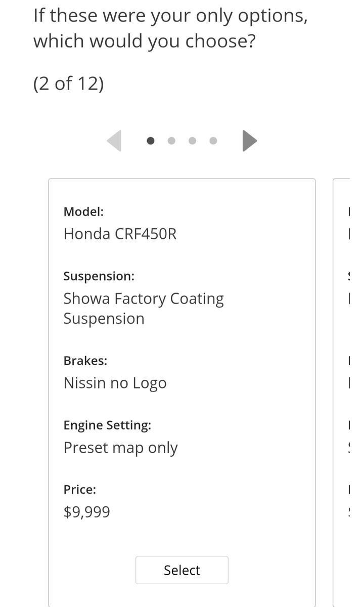Choose the $9,999 option via Select
The image size is (364, 607).
tap(181, 570)
